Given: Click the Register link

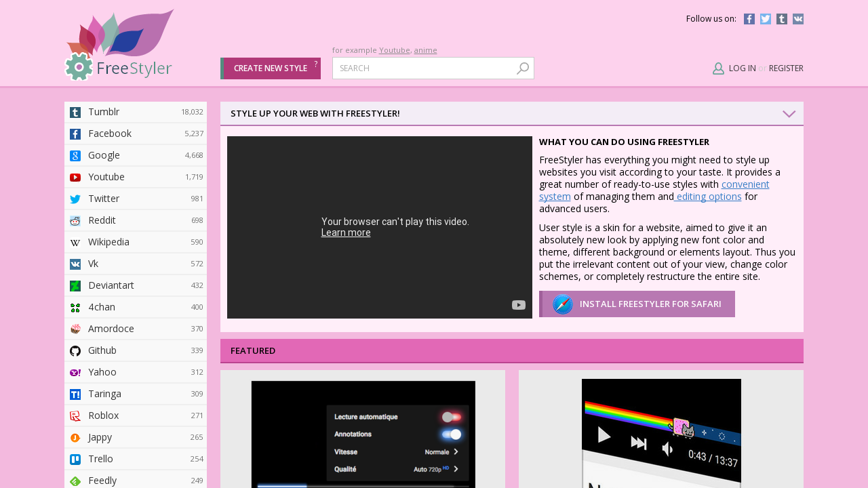Looking at the screenshot, I should (786, 68).
